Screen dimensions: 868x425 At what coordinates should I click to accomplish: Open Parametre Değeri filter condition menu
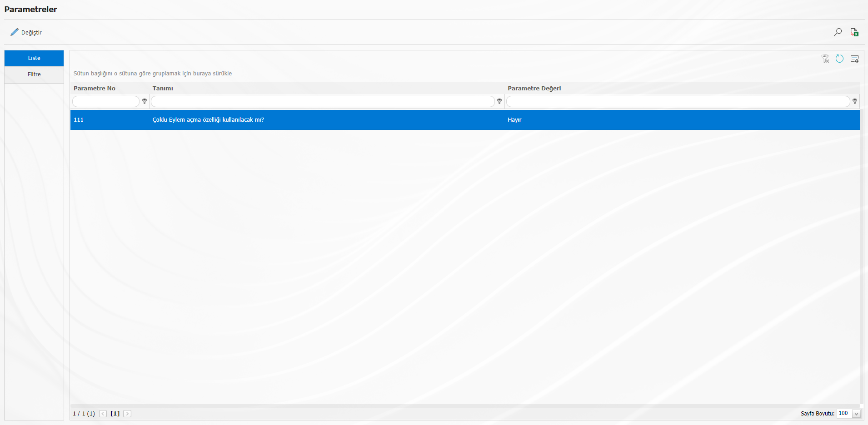point(855,101)
